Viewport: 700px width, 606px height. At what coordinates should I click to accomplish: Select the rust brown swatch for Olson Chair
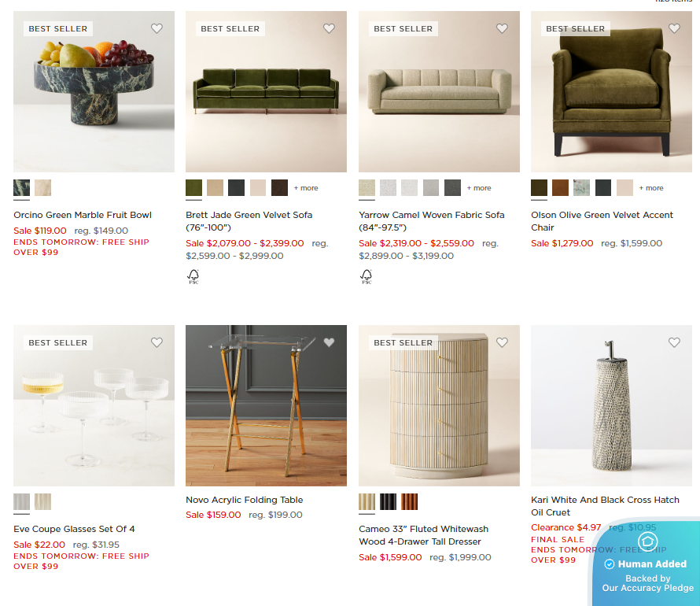click(560, 187)
